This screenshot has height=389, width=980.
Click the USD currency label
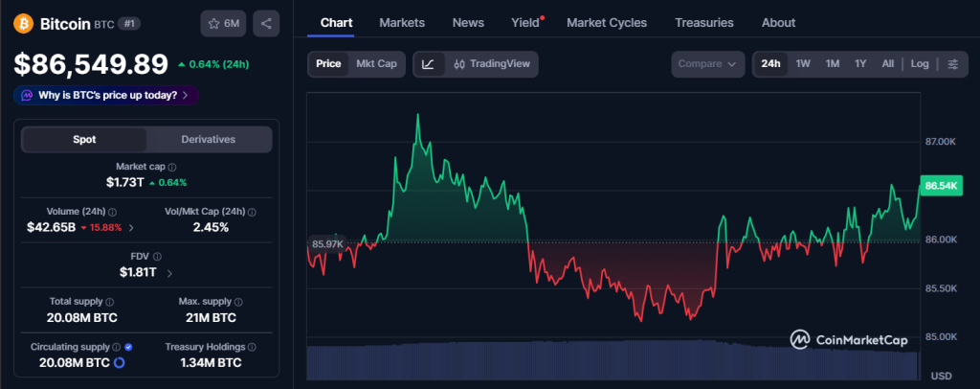(x=941, y=376)
